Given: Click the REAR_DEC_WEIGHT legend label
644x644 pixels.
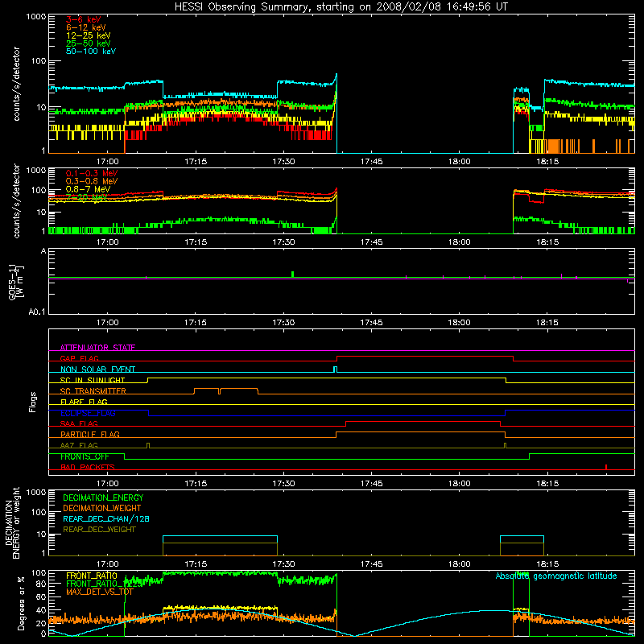Looking at the screenshot, I should 99,530.
